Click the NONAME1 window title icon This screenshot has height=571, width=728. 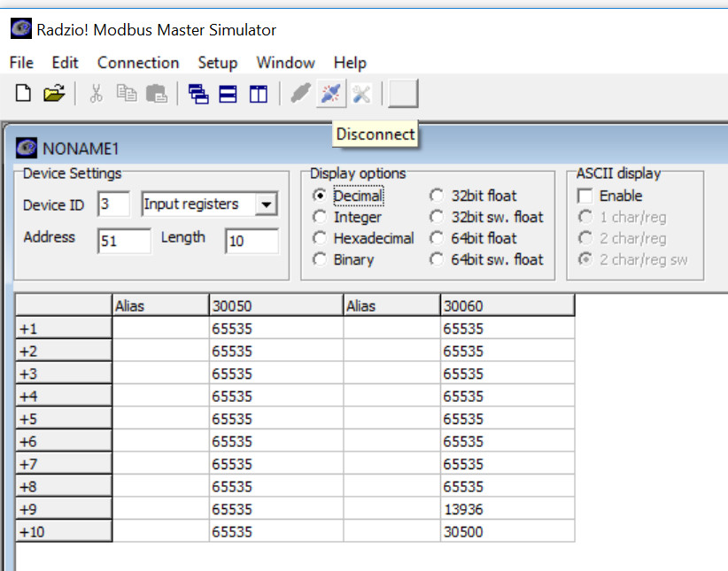coord(27,148)
